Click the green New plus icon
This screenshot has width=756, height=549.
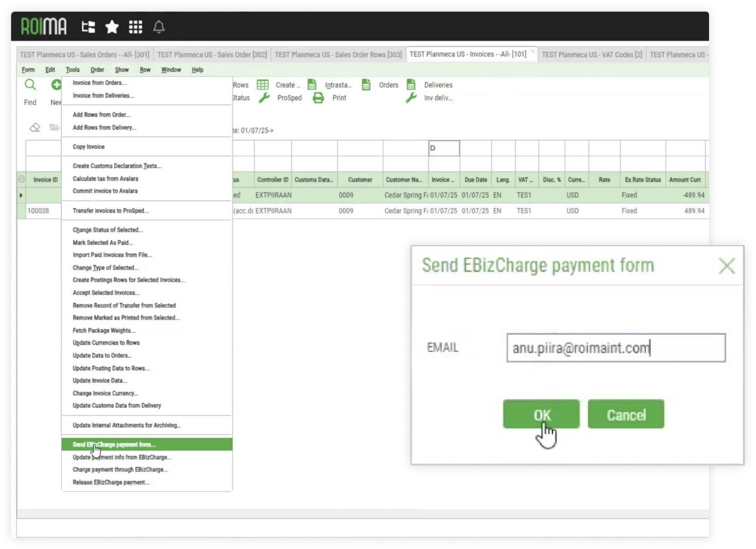pyautogui.click(x=56, y=85)
